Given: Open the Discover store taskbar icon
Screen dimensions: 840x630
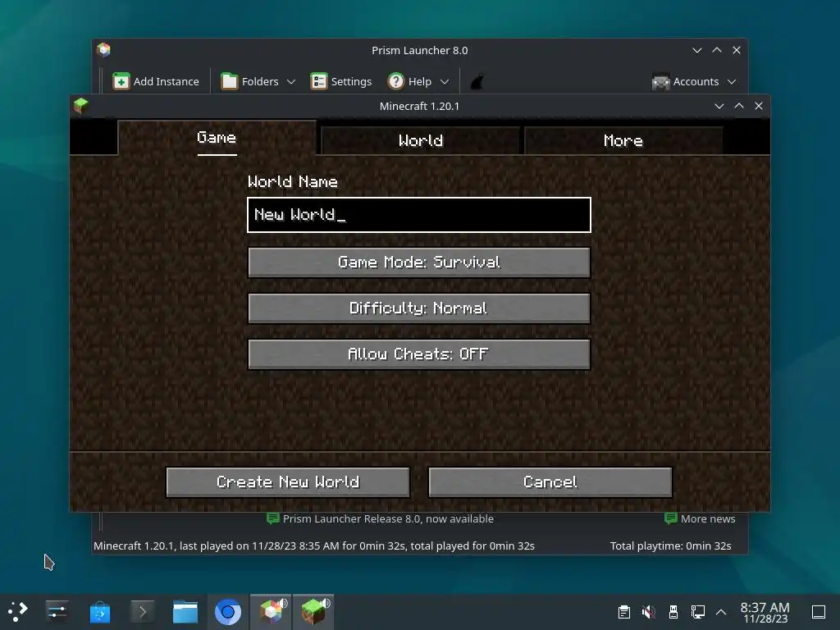Looking at the screenshot, I should point(99,612).
